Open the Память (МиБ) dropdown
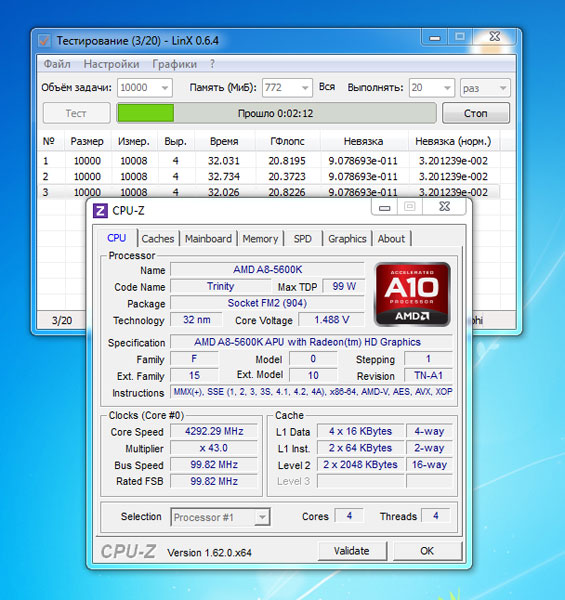The width and height of the screenshot is (565, 600). coord(305,88)
